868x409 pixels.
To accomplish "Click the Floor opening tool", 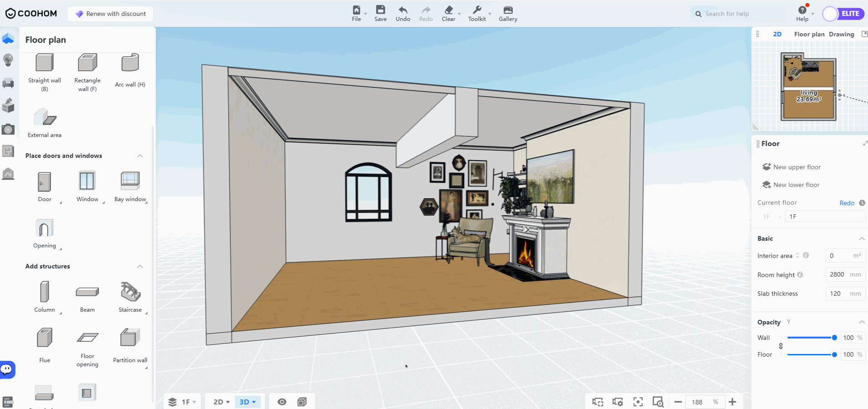I will [87, 339].
